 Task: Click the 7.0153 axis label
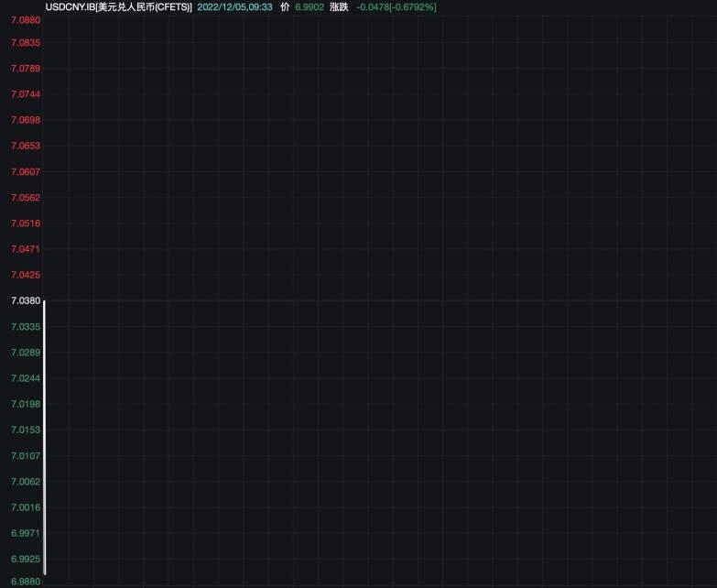26,430
